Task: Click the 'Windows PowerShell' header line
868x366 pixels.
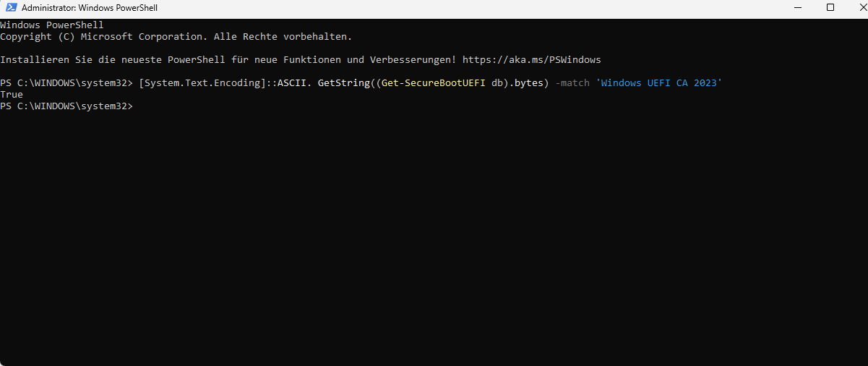Action: [x=52, y=25]
